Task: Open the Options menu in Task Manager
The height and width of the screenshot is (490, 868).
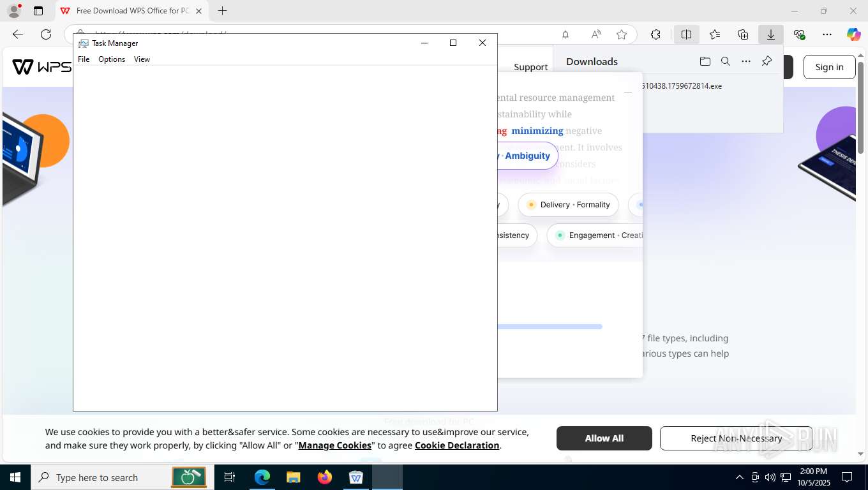Action: pos(112,59)
